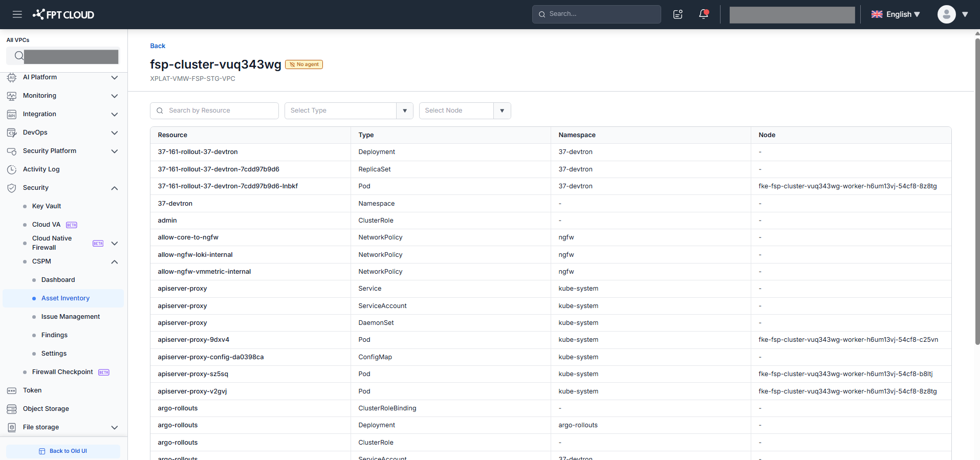Viewport: 980px width, 460px height.
Task: Open Issue Management page
Action: click(71, 317)
